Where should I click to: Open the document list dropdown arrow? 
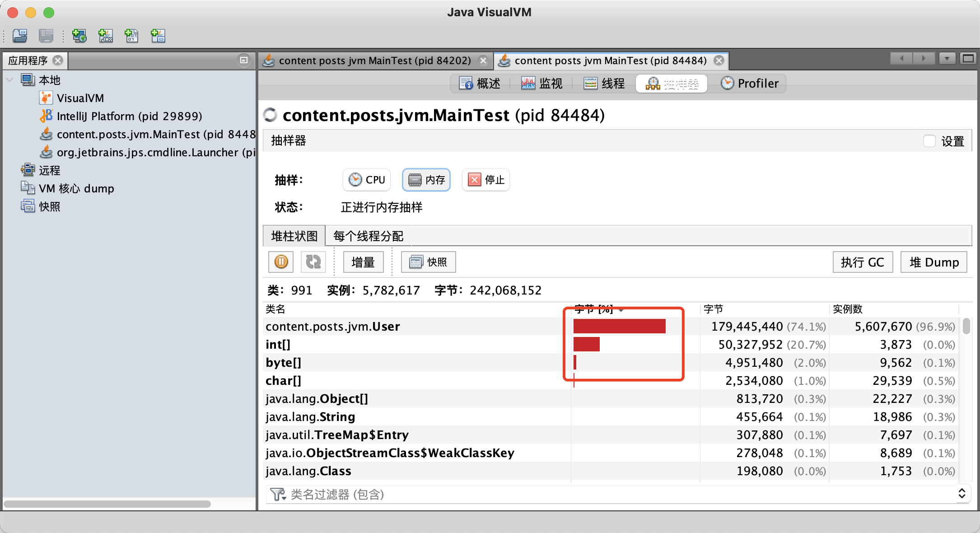947,58
